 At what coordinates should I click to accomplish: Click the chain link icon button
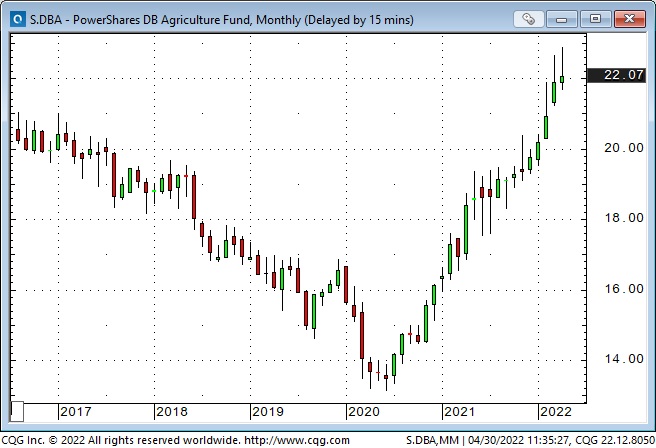click(528, 19)
